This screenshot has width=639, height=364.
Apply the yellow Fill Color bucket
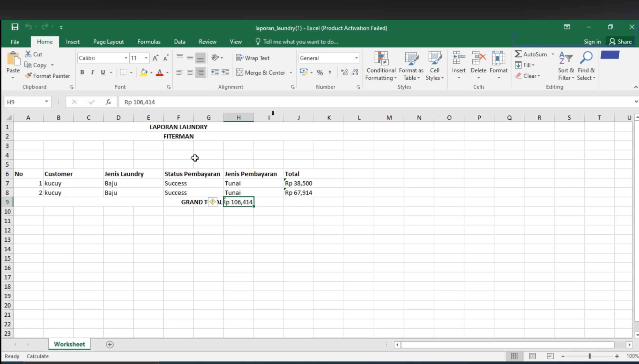click(144, 72)
